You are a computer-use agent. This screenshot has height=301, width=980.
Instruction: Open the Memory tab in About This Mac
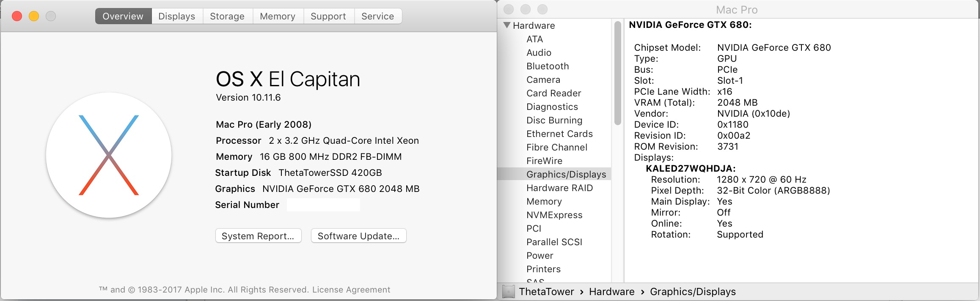tap(278, 16)
